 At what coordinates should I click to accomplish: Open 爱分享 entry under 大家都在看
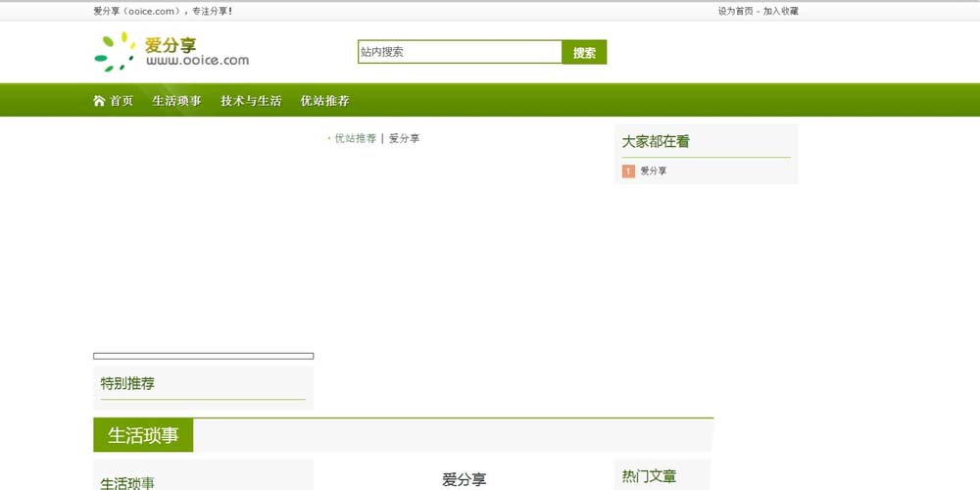coord(654,171)
